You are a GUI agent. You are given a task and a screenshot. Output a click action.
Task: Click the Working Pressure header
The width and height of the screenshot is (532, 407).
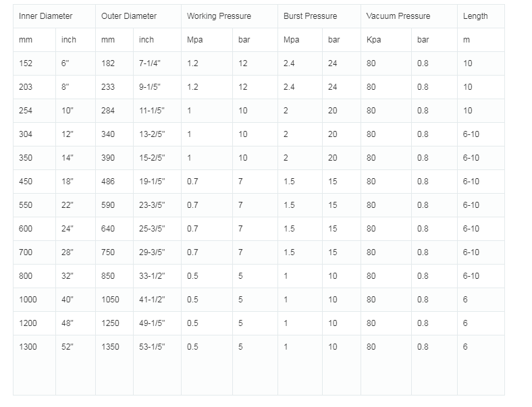coord(219,16)
